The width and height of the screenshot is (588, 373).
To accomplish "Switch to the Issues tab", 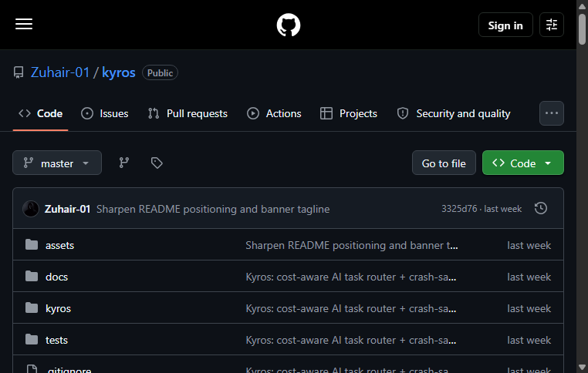I will click(105, 113).
